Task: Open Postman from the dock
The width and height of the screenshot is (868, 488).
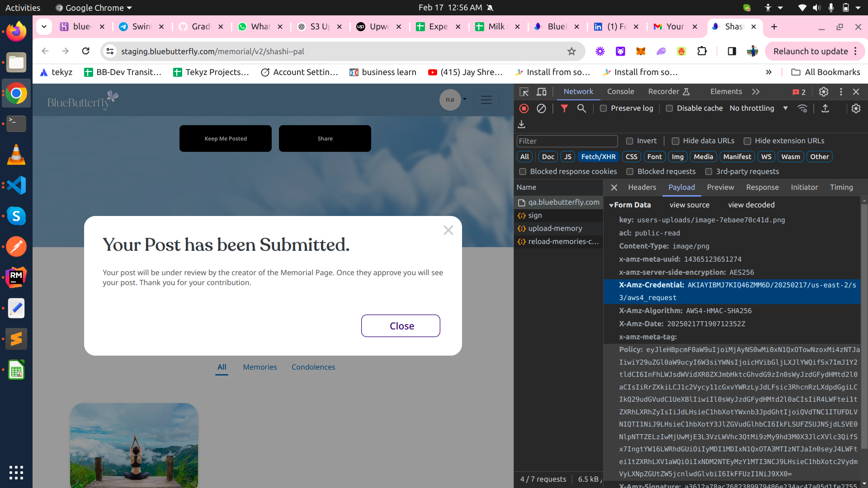Action: coord(16,247)
